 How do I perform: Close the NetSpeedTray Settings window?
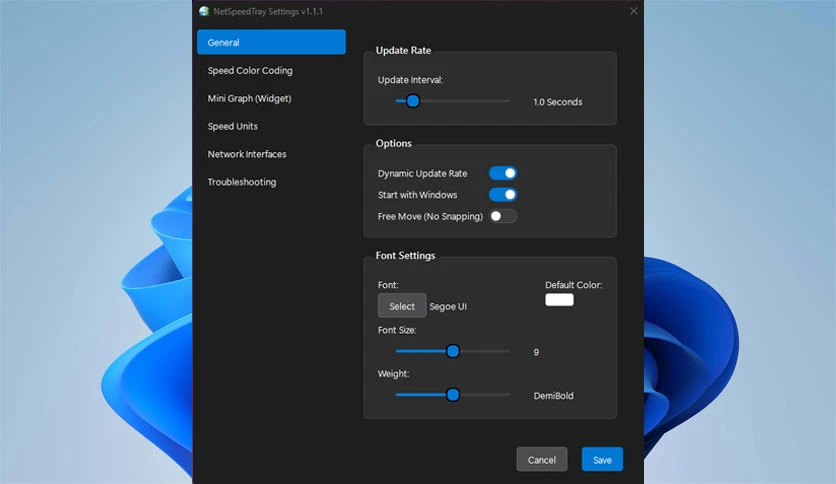click(x=633, y=11)
